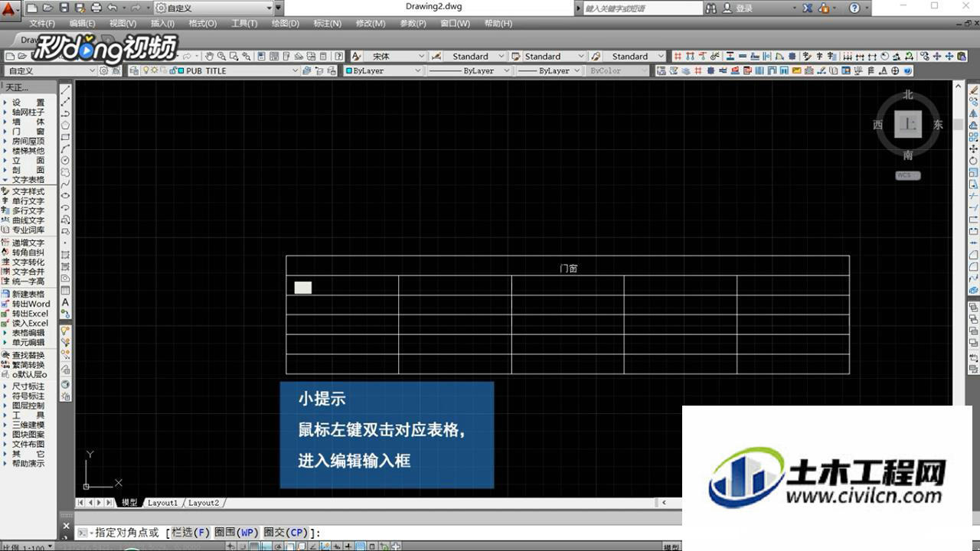Image resolution: width=980 pixels, height=551 pixels.
Task: Click the 查找替换 command
Action: point(23,355)
